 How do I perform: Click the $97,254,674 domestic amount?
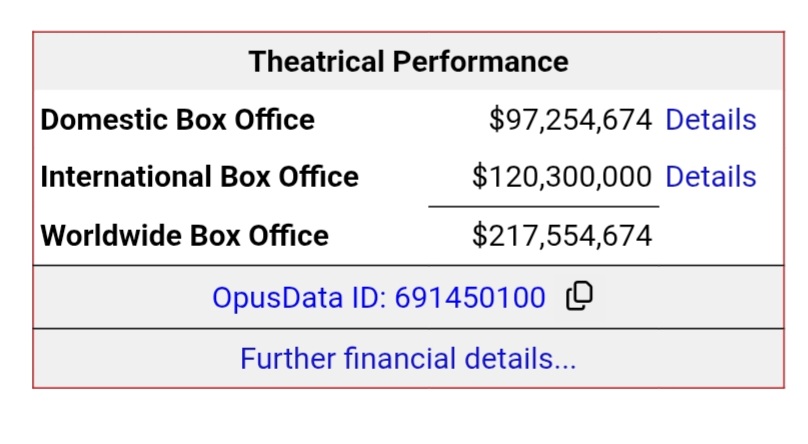570,120
